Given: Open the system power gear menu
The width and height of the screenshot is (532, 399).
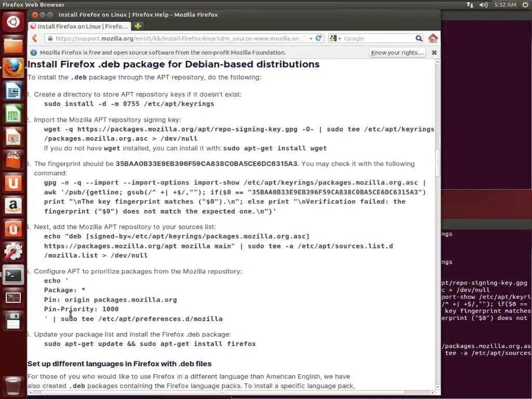Looking at the screenshot, I should coord(525,5).
